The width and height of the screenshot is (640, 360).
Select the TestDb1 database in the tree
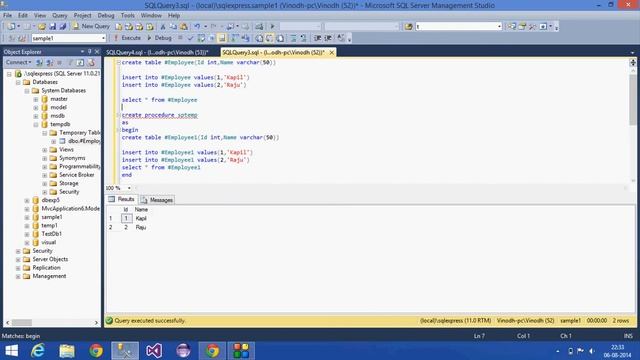click(x=51, y=234)
